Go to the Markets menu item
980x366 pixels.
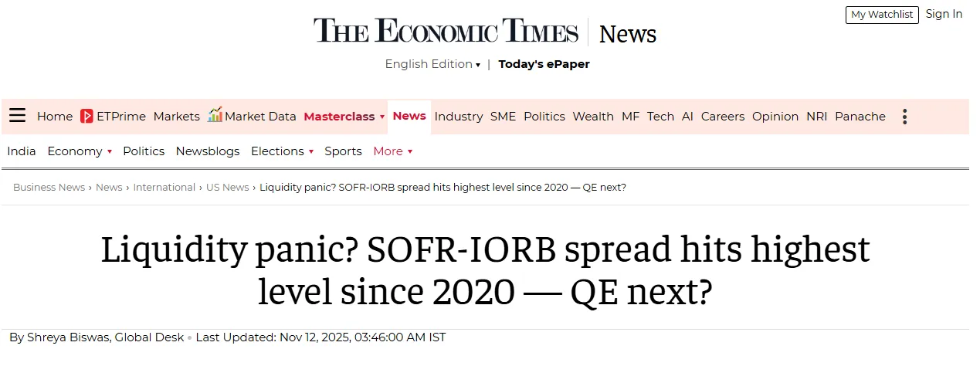coord(176,117)
